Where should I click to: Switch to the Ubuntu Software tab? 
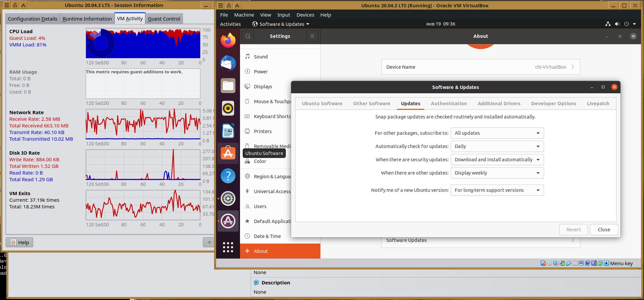click(x=322, y=104)
